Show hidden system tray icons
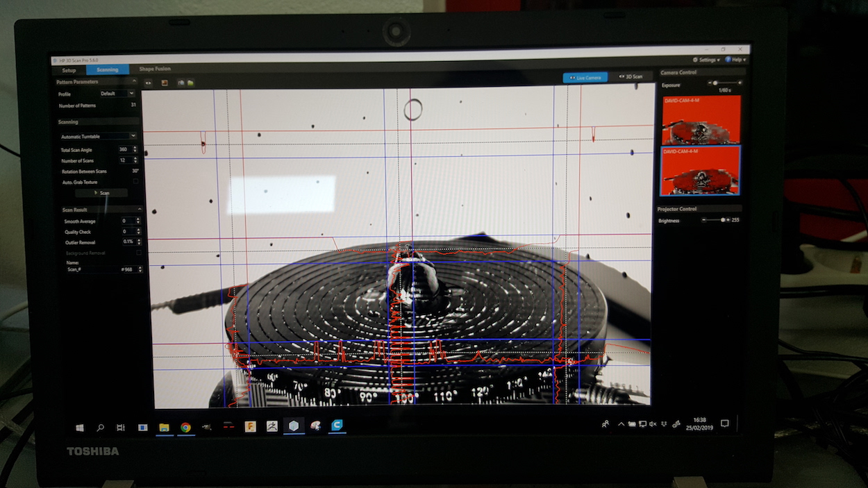The width and height of the screenshot is (868, 488). tap(620, 423)
